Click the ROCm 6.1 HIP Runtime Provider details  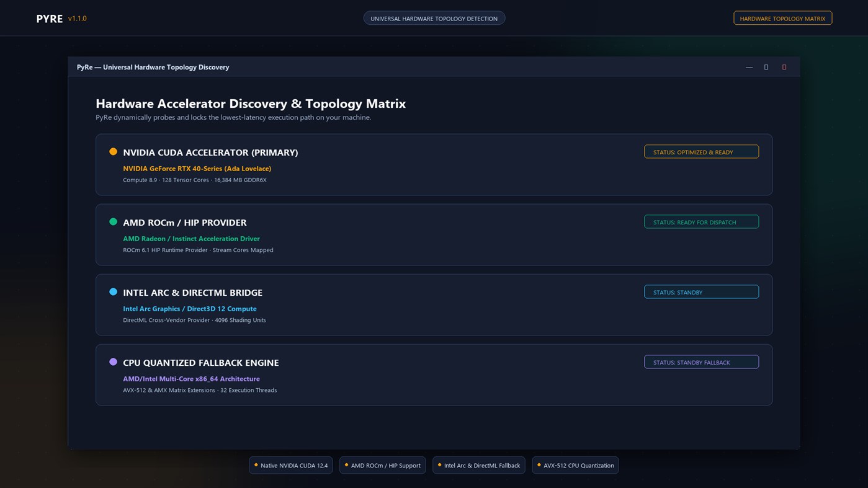tap(198, 250)
